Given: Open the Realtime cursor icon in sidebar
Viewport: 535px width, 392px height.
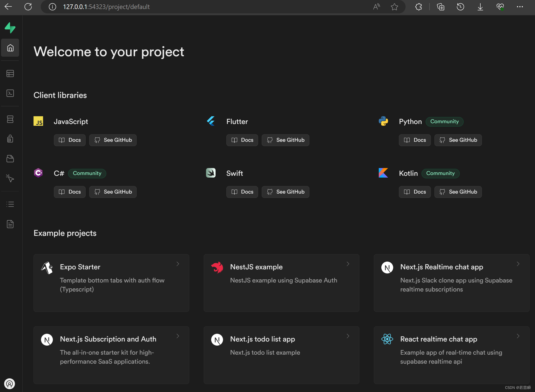Looking at the screenshot, I should click(x=10, y=178).
